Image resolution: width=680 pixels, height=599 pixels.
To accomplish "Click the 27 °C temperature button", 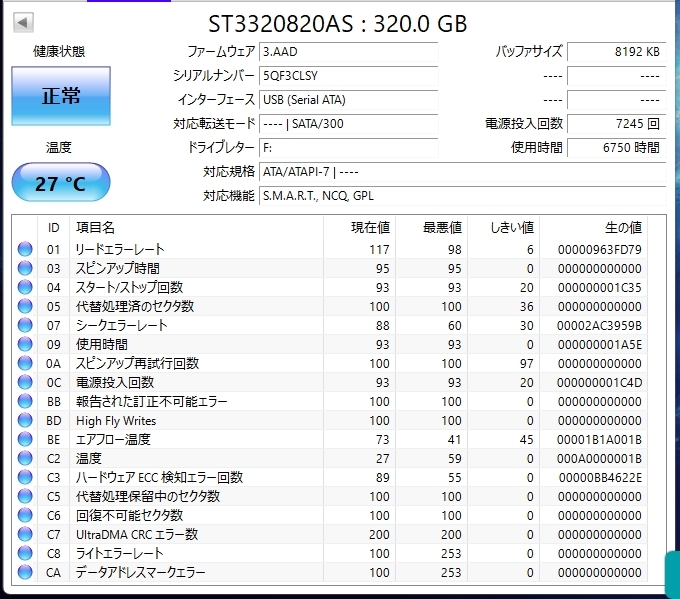I will pos(60,183).
